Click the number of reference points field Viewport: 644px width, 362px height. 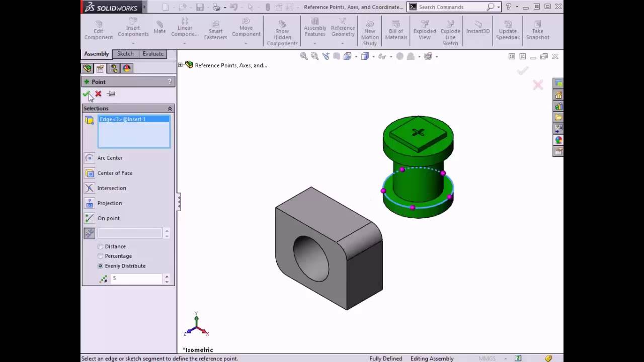tap(136, 279)
